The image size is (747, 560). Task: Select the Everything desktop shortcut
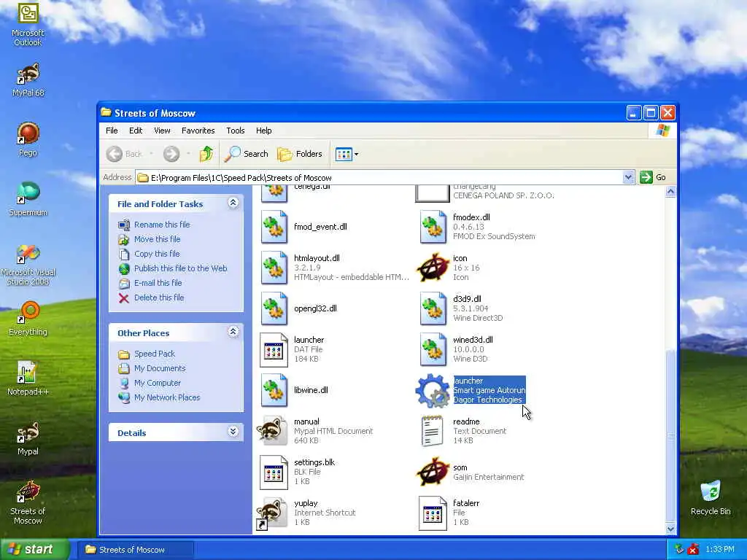[28, 318]
